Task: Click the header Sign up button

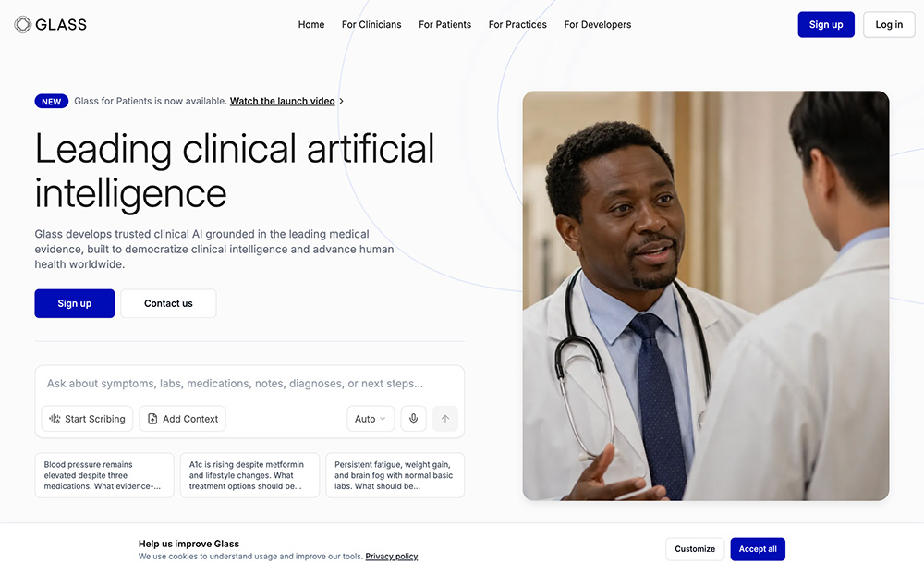Action: click(x=826, y=24)
